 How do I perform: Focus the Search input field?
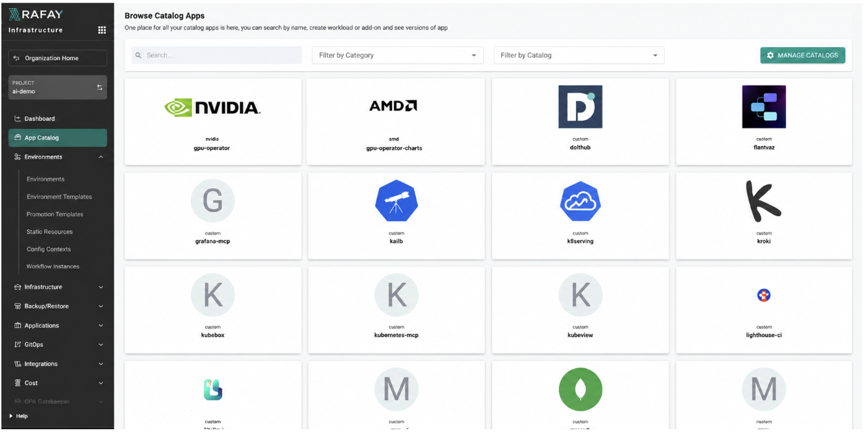tap(217, 55)
